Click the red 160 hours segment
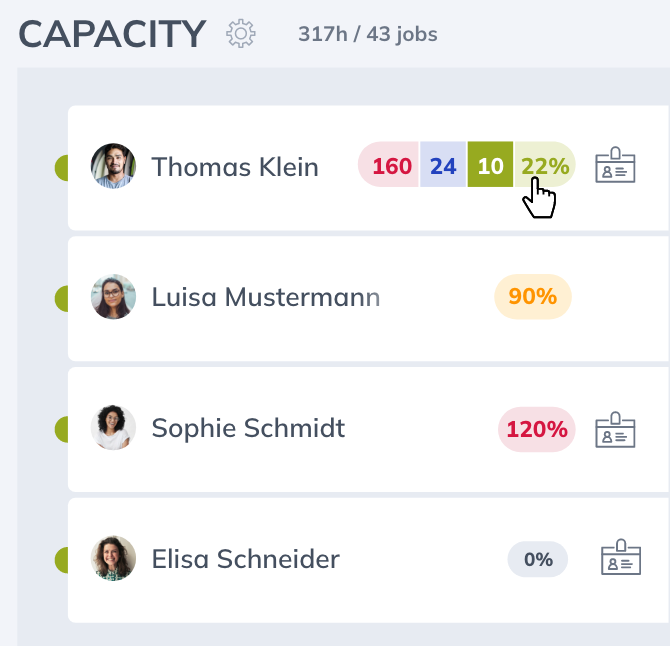The height and width of the screenshot is (646, 670). click(390, 166)
